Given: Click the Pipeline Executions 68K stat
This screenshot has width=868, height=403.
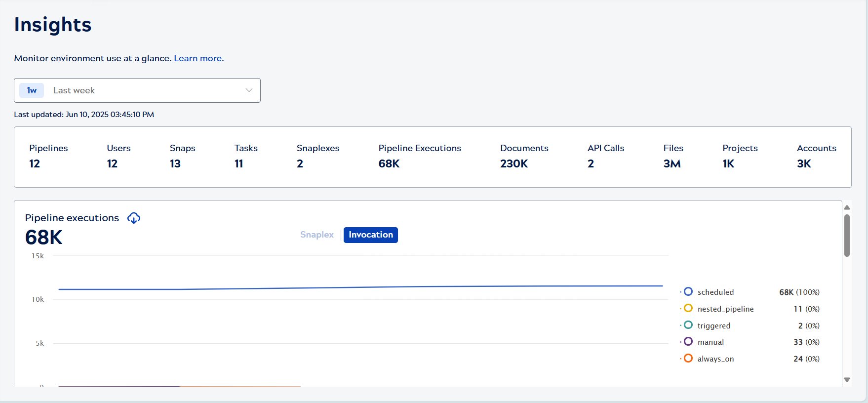Looking at the screenshot, I should [419, 156].
